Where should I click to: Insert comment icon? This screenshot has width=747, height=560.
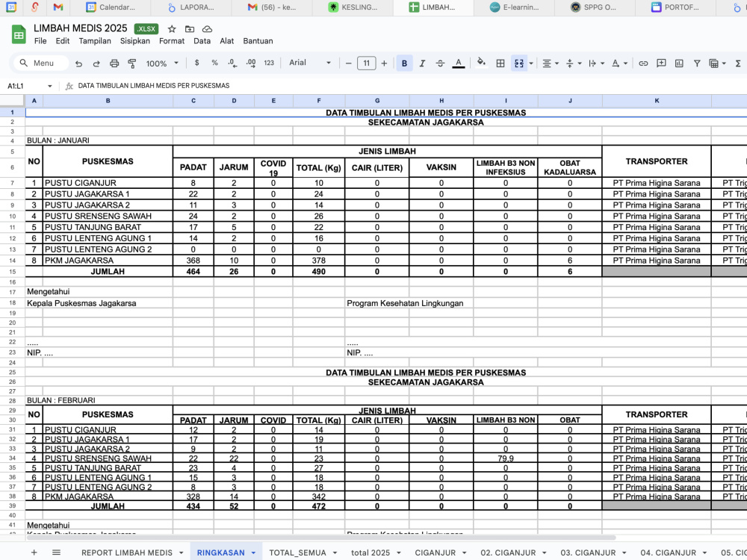[x=661, y=63]
